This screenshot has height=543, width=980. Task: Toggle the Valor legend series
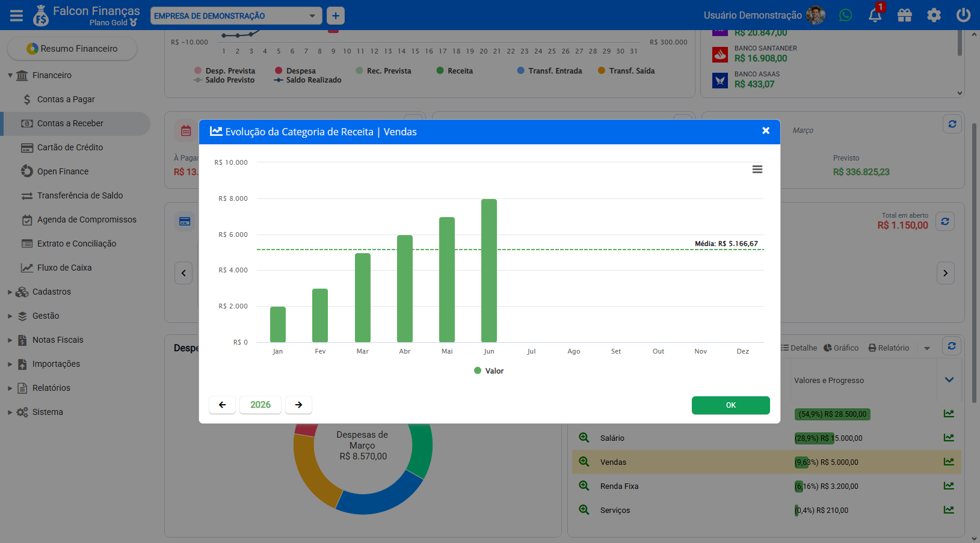[489, 371]
